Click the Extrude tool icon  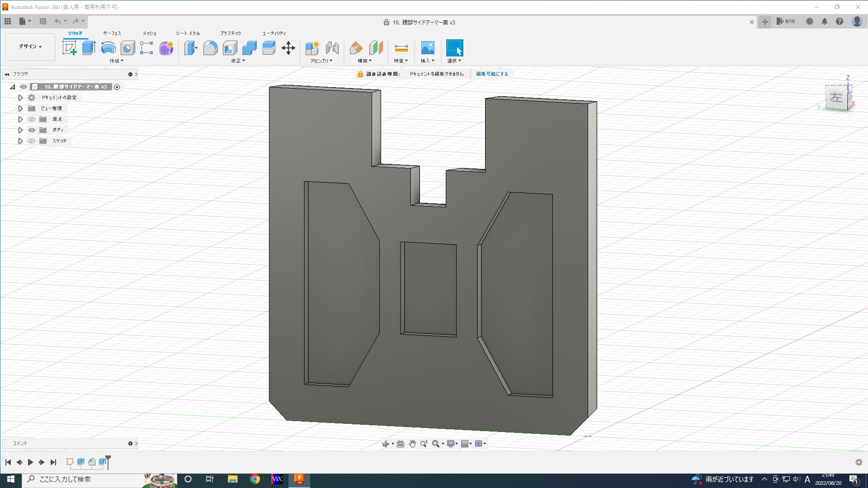coord(89,48)
